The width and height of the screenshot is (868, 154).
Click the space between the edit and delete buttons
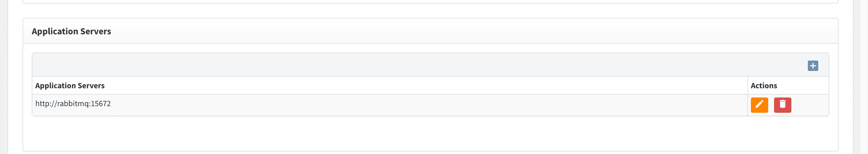tap(771, 105)
